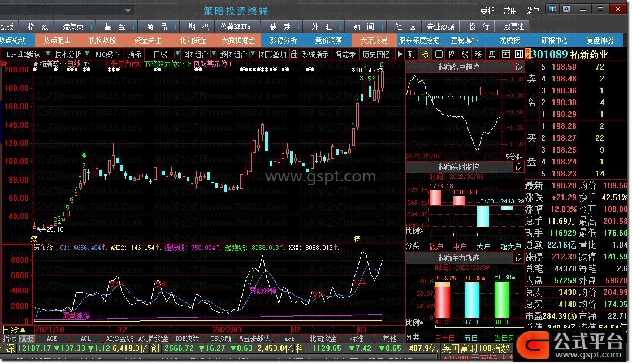This screenshot has width=632, height=364.
Task: Click the red square marker above 200.00
Action: (x=5, y=63)
